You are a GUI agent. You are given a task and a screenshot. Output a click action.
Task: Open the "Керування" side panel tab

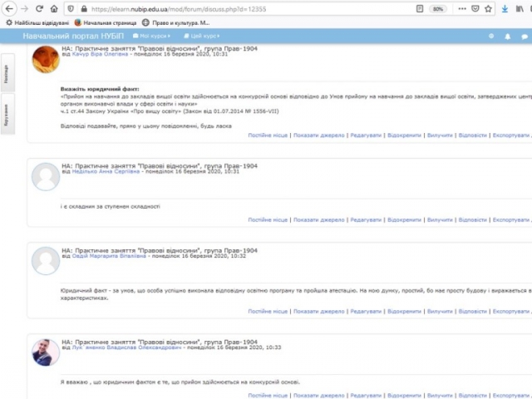point(6,115)
